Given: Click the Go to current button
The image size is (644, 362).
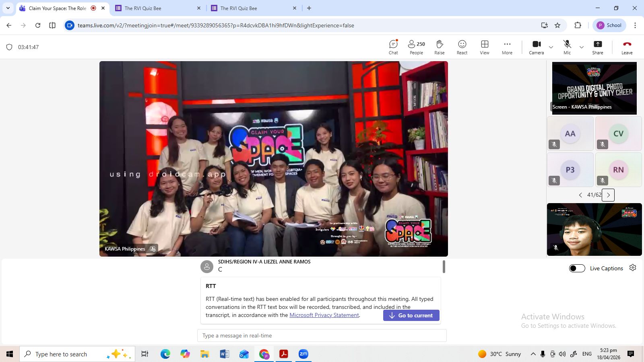Looking at the screenshot, I should point(411,315).
